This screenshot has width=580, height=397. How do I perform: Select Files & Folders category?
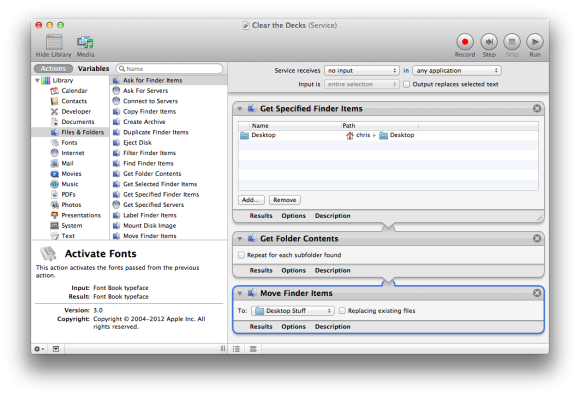(x=70, y=132)
